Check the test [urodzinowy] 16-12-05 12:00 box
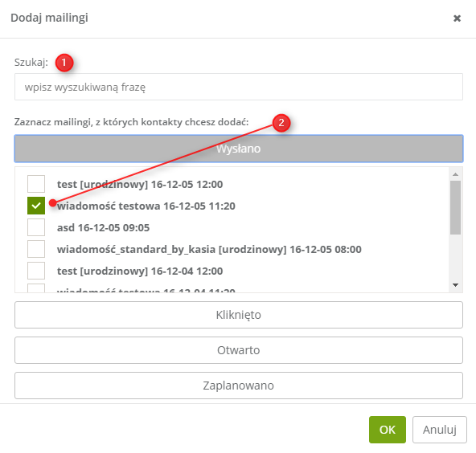The width and height of the screenshot is (476, 453). coord(36,184)
